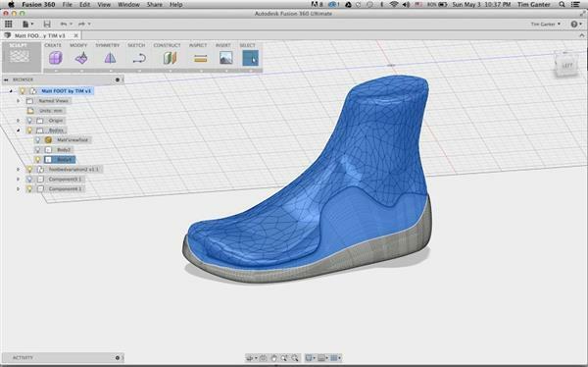Collapse the Browser panel arrows
The height and width of the screenshot is (367, 588).
tap(6, 79)
